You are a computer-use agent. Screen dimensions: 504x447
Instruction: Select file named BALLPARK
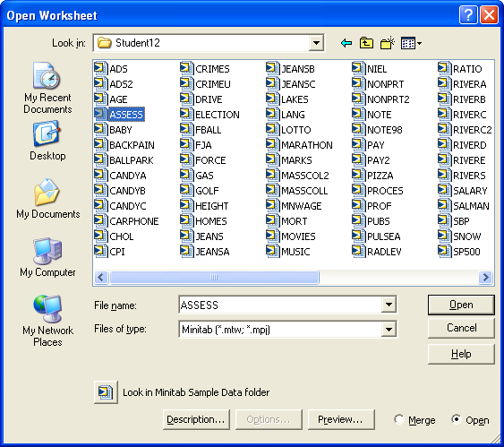coord(132,160)
